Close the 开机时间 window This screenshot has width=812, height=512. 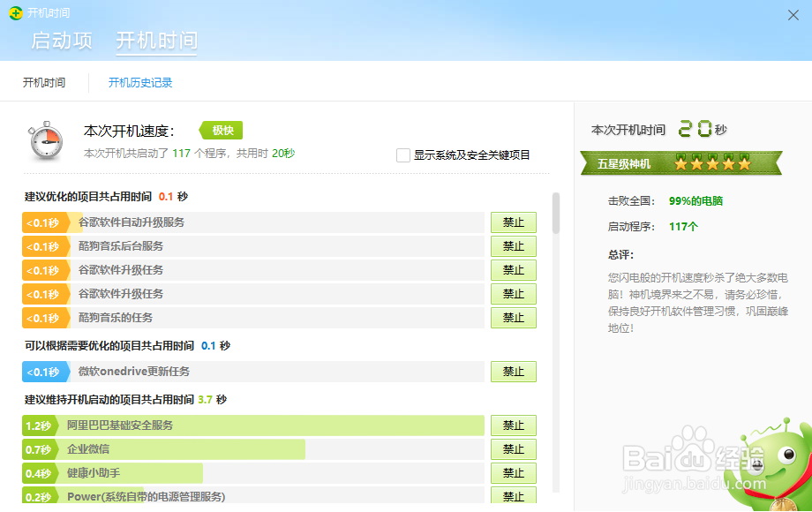[x=793, y=15]
